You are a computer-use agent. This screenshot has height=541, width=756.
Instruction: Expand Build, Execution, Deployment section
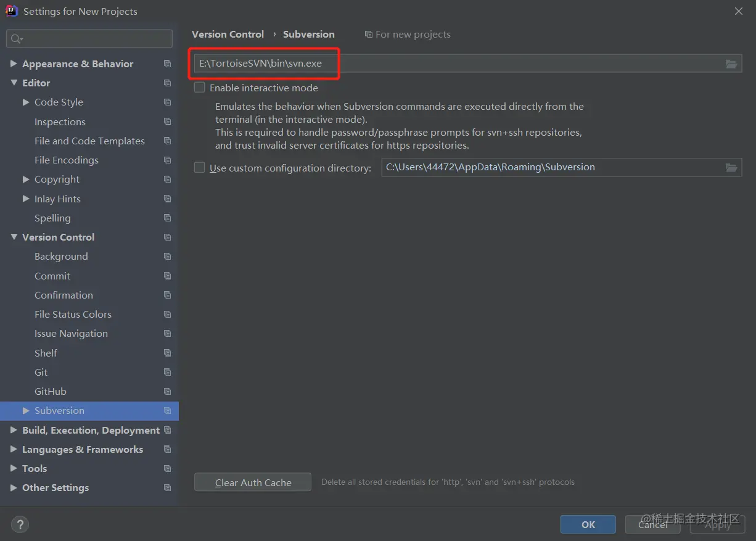(14, 430)
